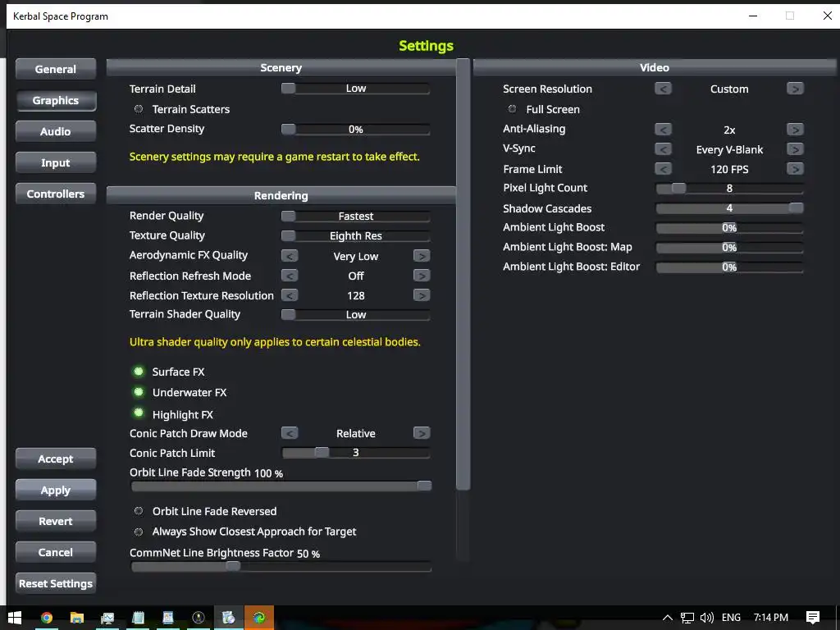The width and height of the screenshot is (840, 630).
Task: Click the Ambient Light Boost: Editor slider
Action: 729,267
